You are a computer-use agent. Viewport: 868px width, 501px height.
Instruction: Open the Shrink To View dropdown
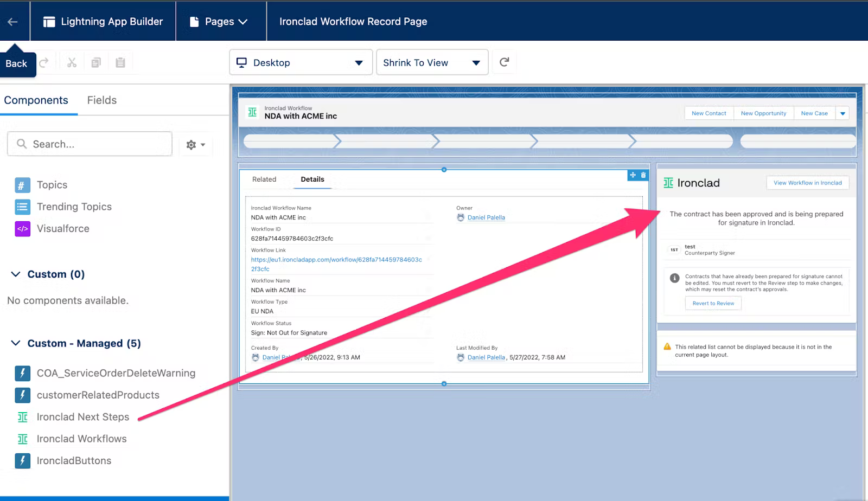click(432, 62)
